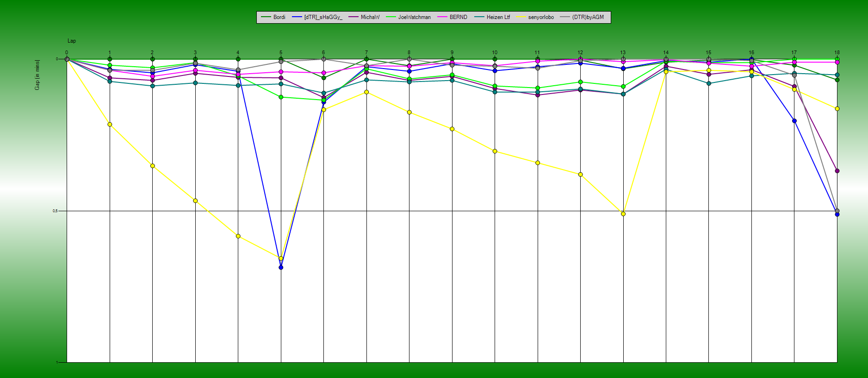The width and height of the screenshot is (868, 378).
Task: Select JoeWatchman in the legend
Action: pyautogui.click(x=408, y=17)
